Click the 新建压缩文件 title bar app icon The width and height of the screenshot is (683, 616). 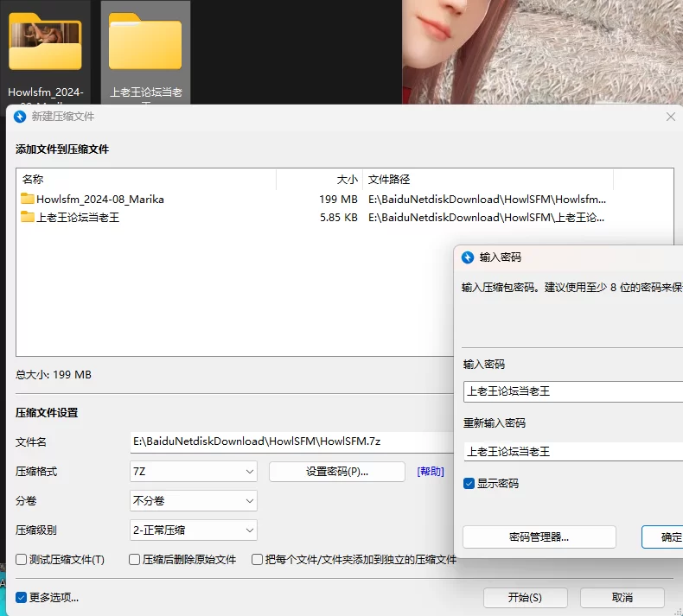[x=21, y=117]
